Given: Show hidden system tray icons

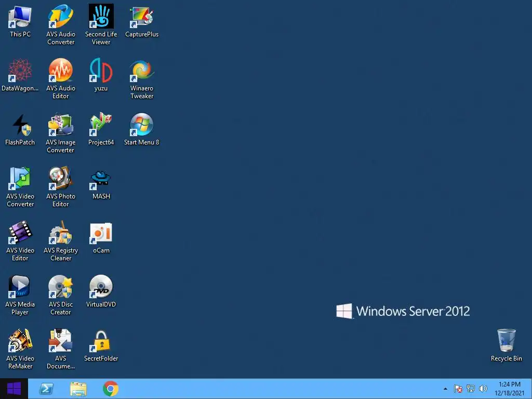Looking at the screenshot, I should tap(445, 389).
